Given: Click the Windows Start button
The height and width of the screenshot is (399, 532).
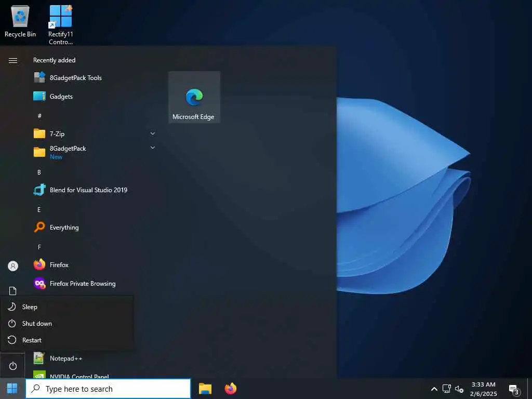Looking at the screenshot, I should point(12,389).
